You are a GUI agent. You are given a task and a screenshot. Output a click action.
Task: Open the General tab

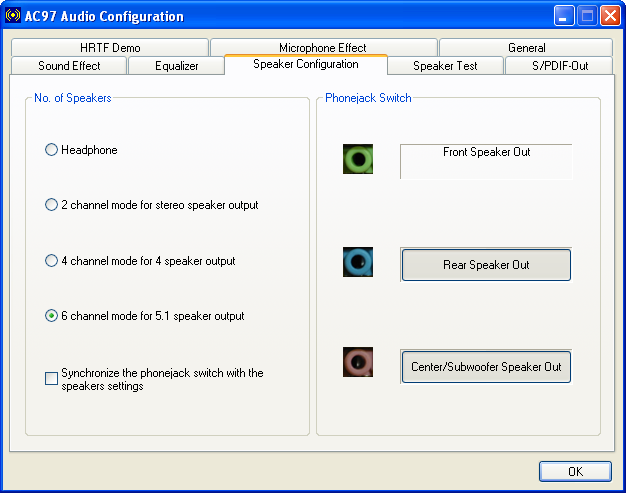coord(526,48)
